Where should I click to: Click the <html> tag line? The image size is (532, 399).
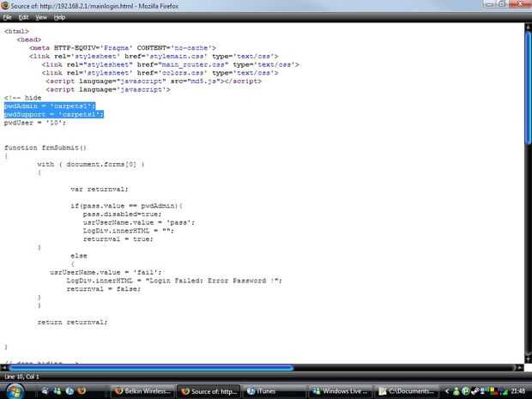pyautogui.click(x=16, y=31)
